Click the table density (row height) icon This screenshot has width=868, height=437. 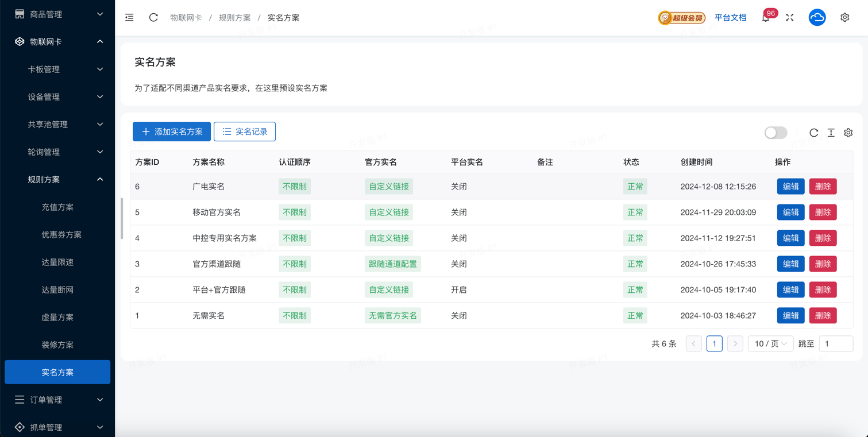(831, 133)
